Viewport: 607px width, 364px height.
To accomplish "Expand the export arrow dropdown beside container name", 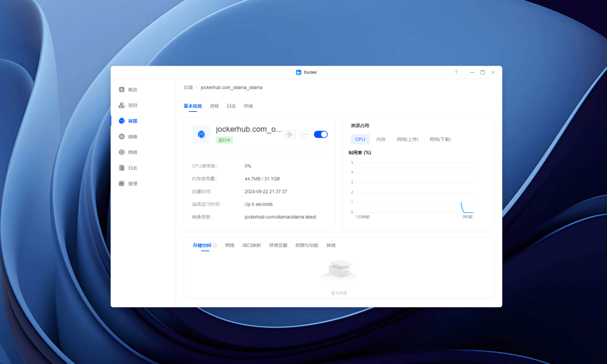I will (x=290, y=134).
